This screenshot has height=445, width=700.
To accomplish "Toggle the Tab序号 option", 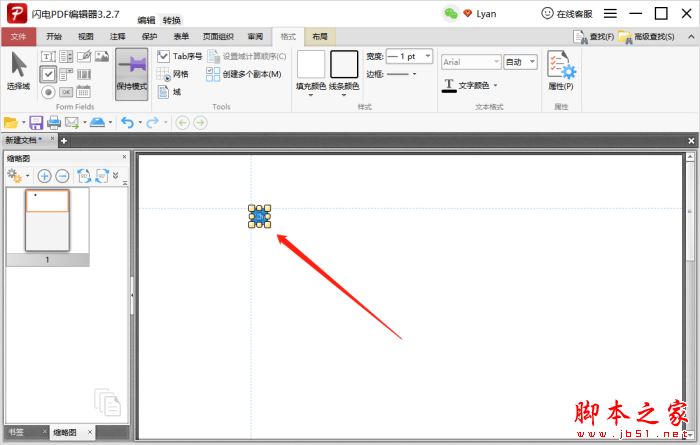I will click(179, 56).
